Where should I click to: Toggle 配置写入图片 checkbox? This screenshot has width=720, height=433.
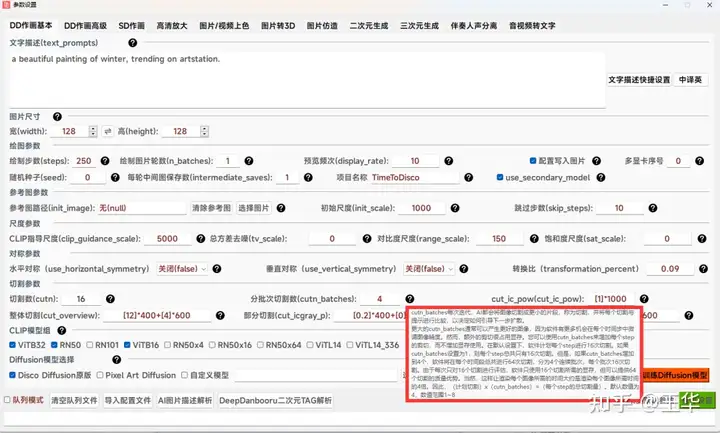click(x=533, y=161)
